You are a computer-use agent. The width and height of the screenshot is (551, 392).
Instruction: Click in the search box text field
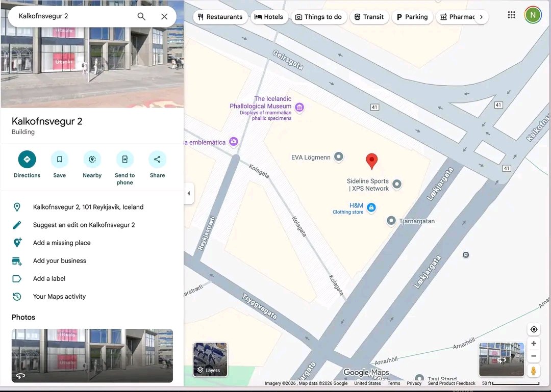[74, 16]
